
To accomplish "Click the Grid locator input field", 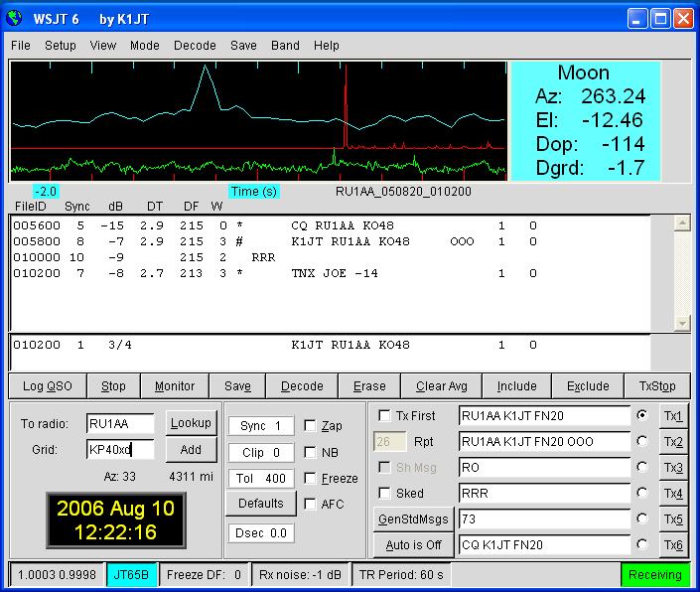I will click(120, 450).
